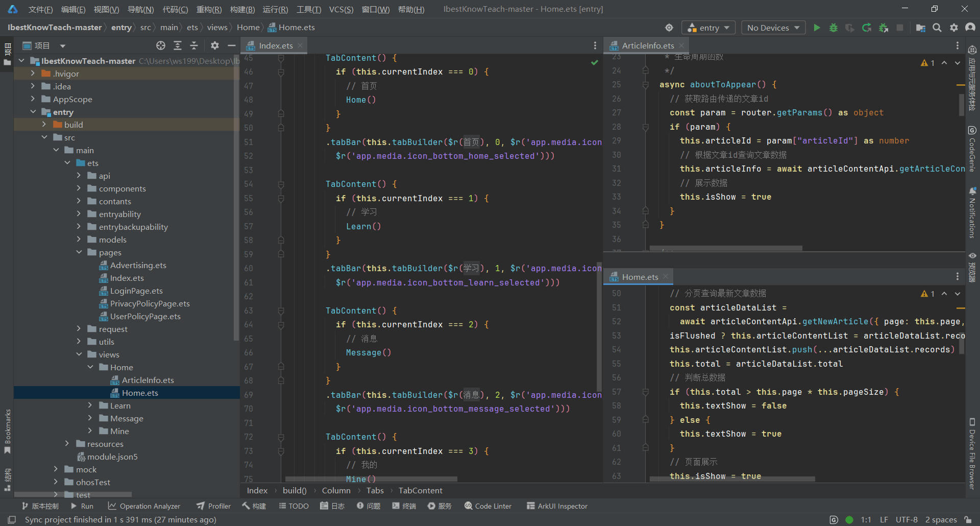This screenshot has height=526, width=980.
Task: Open the 文件(F) menu
Action: (40, 9)
